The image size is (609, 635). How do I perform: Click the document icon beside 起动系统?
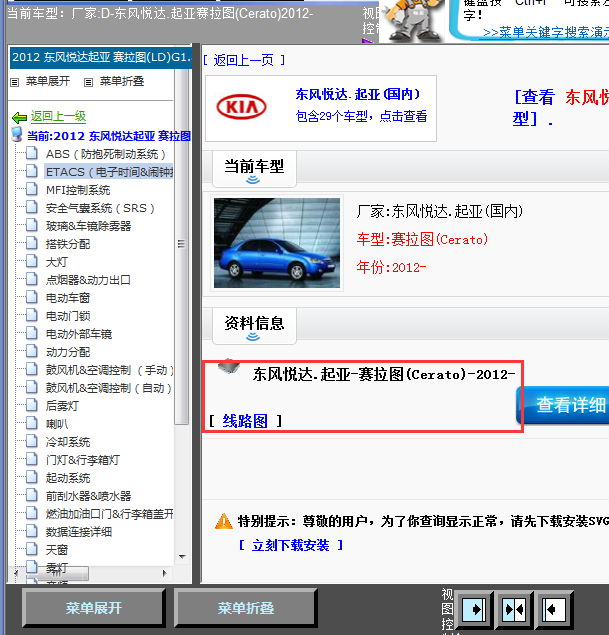tap(32, 477)
